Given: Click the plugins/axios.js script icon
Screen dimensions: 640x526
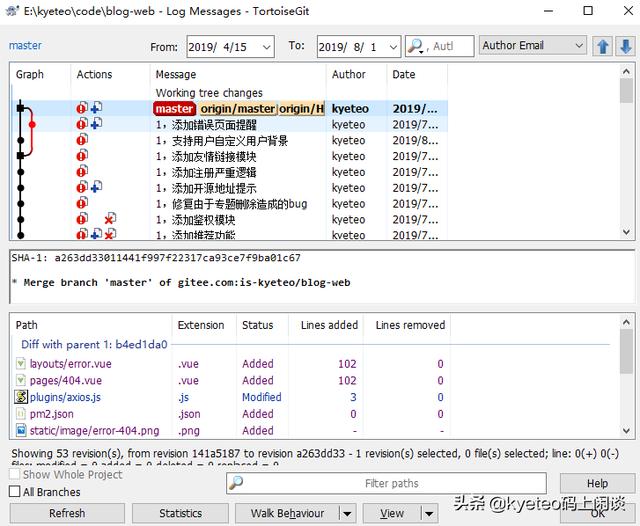Looking at the screenshot, I should (x=21, y=397).
